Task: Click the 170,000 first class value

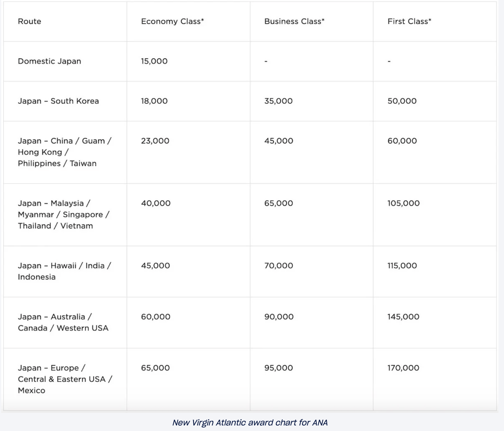Action: tap(403, 368)
